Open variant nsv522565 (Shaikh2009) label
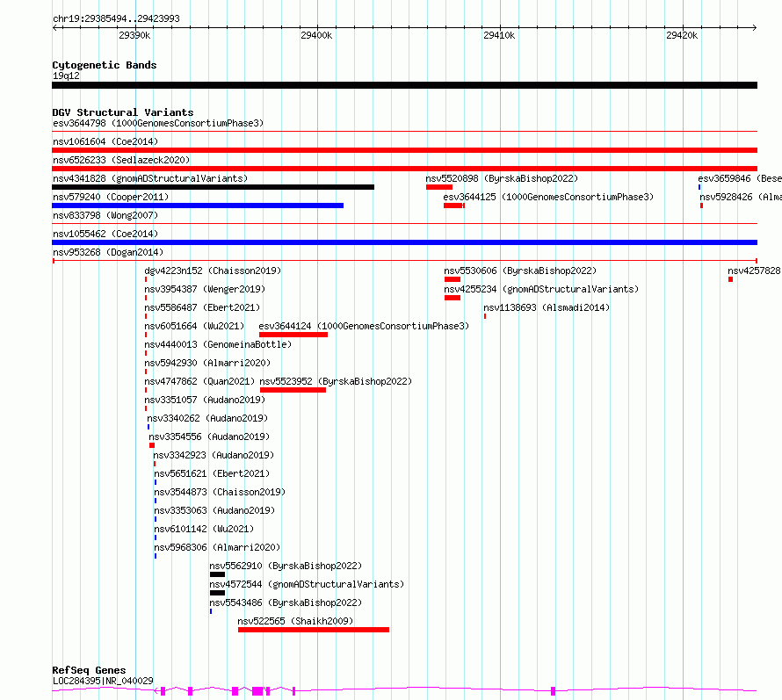Viewport: 782px width, 700px height. pos(294,621)
